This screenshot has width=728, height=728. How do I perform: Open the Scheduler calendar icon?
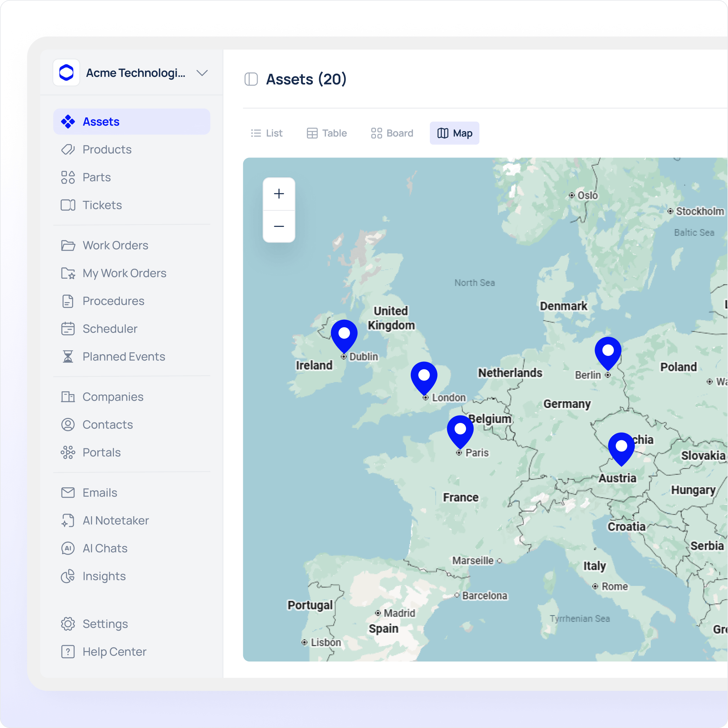tap(68, 329)
